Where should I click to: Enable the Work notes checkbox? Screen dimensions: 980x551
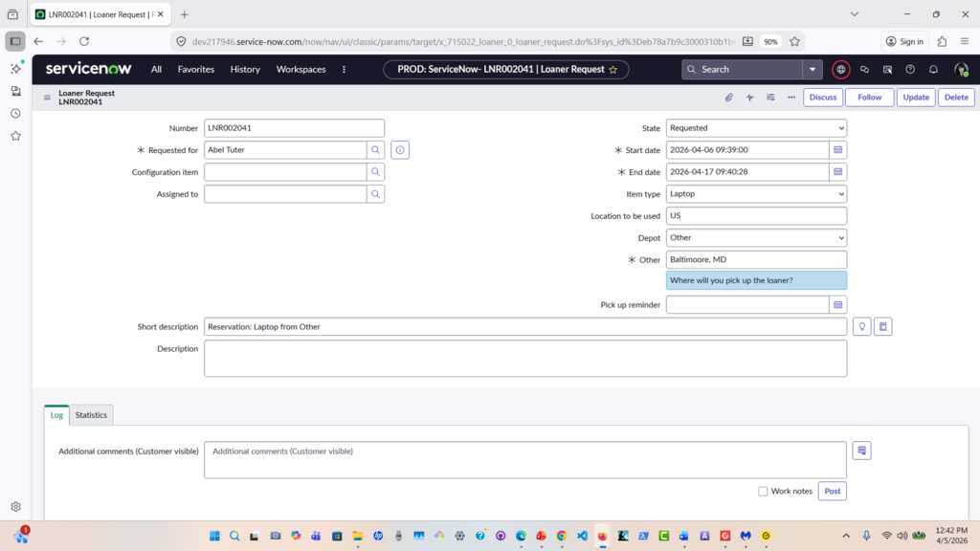763,492
